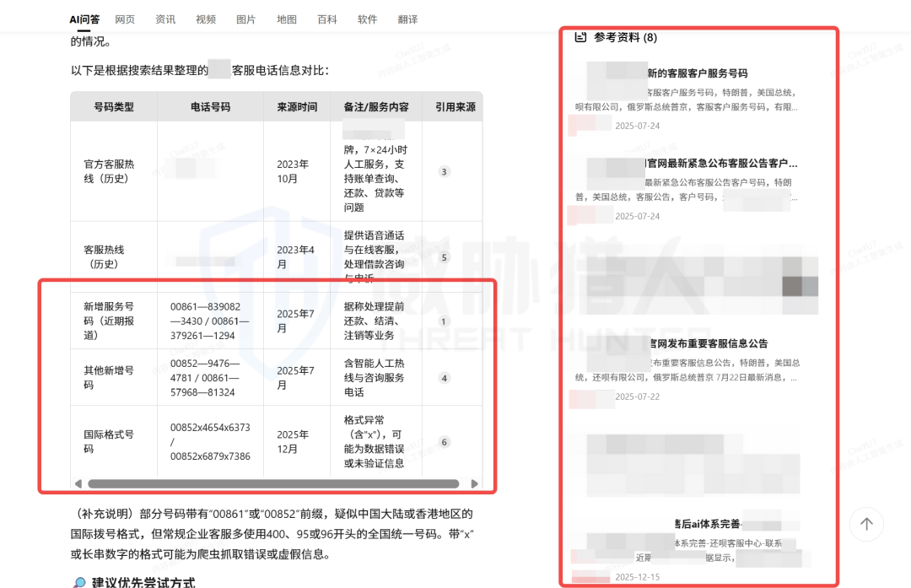Screen dimensions: 911x588
Task: Open the reference 官网发布重要客服信息公告
Action: 707,343
